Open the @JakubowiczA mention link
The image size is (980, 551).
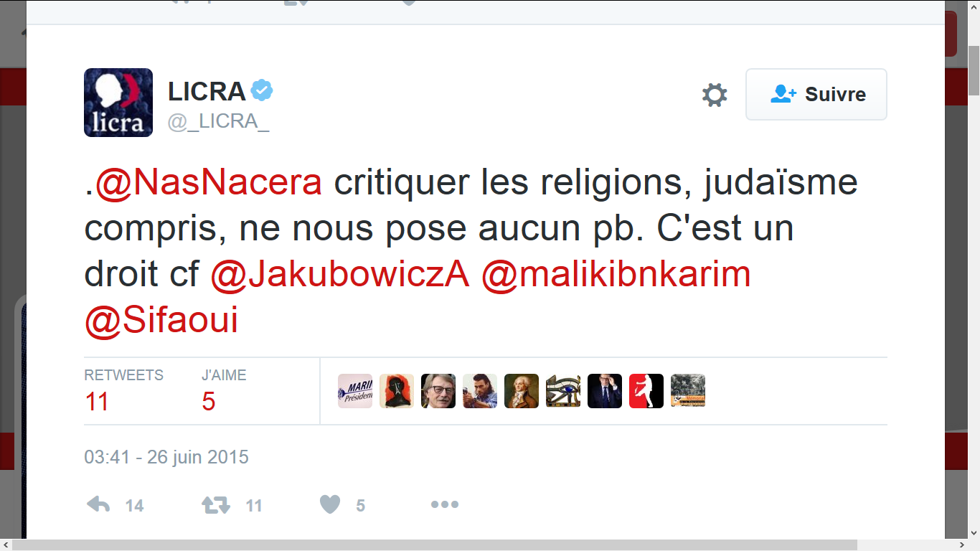coord(340,274)
